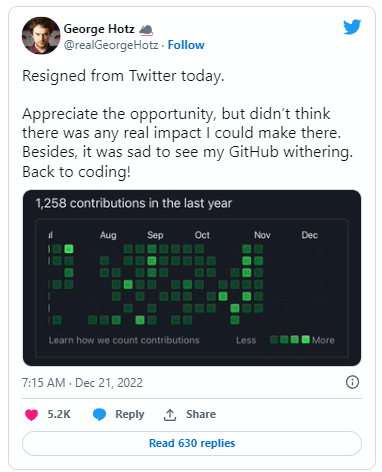Click the share upload arrow icon

click(x=170, y=414)
